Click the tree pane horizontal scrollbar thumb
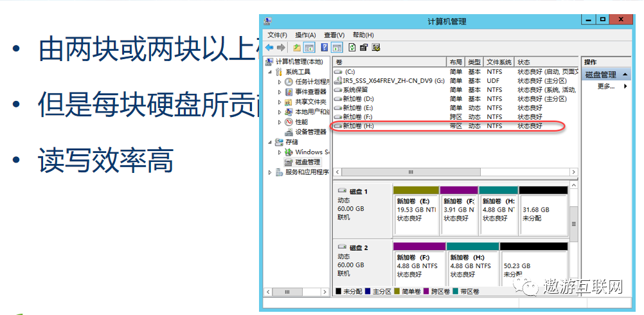The image size is (644, 315). 287,292
